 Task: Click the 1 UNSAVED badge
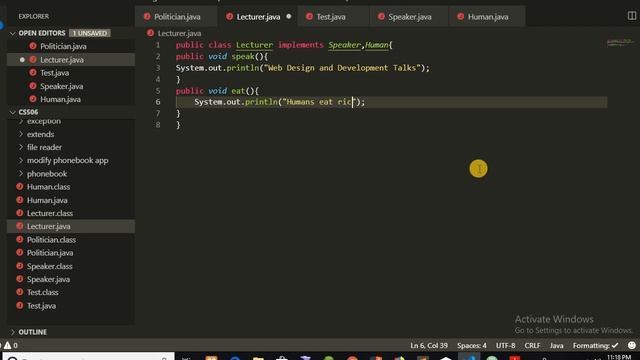pyautogui.click(x=90, y=33)
